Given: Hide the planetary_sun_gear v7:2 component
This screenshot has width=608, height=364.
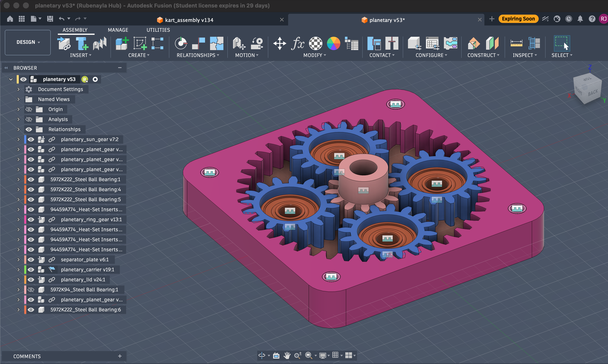Looking at the screenshot, I should click(x=31, y=139).
